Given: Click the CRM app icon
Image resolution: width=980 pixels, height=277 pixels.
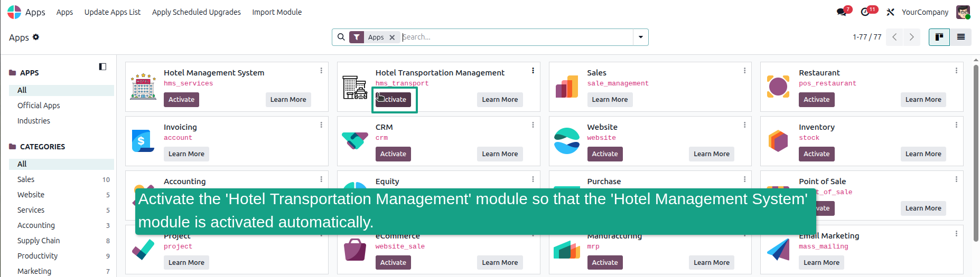Looking at the screenshot, I should [355, 141].
